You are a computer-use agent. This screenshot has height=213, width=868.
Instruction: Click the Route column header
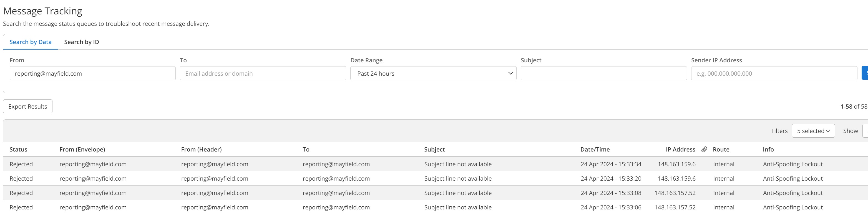[721, 149]
